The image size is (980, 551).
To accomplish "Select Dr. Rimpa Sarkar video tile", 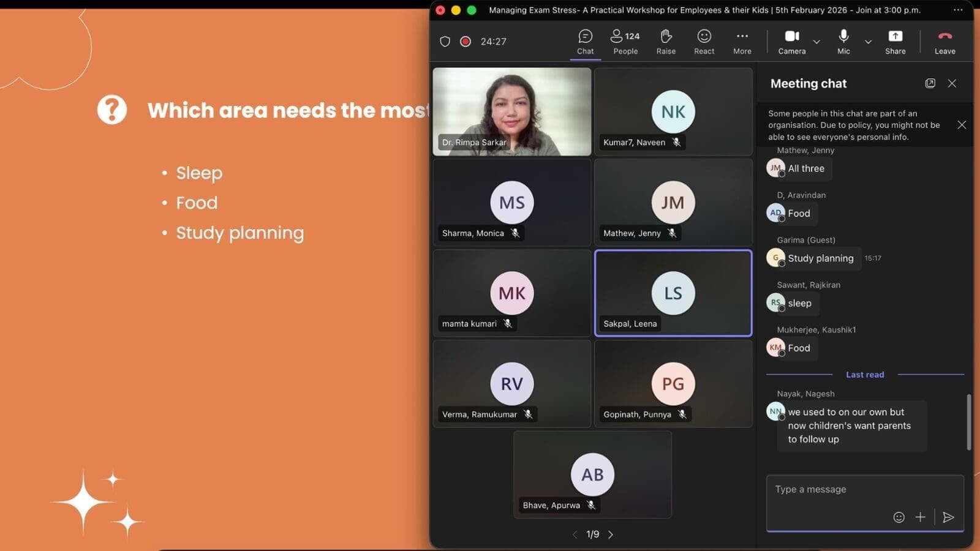I will 512,111.
